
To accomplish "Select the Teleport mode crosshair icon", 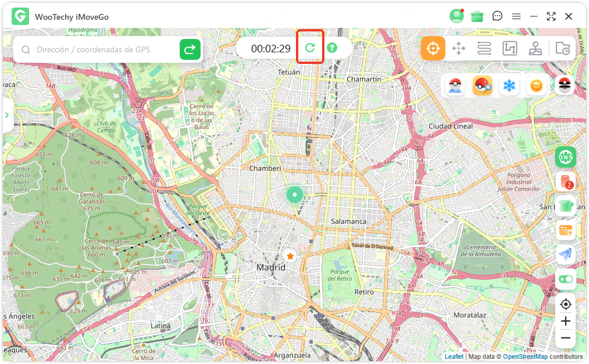I will pyautogui.click(x=433, y=48).
